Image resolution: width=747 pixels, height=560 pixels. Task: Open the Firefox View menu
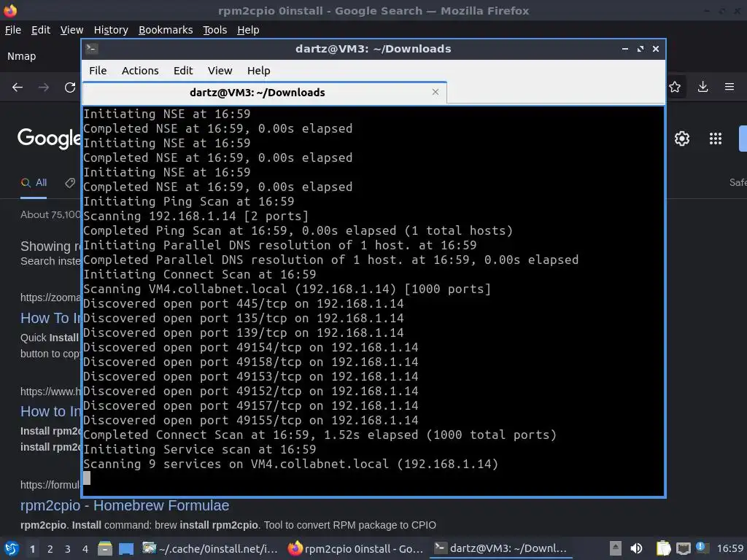(71, 30)
